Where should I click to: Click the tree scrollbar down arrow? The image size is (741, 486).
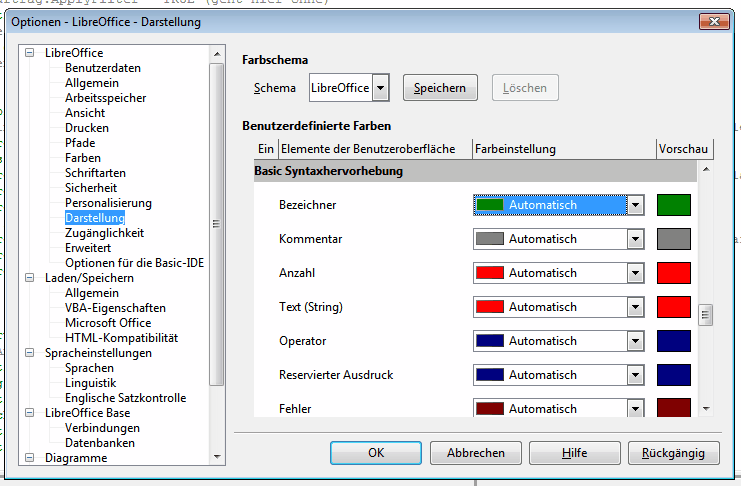[x=217, y=457]
